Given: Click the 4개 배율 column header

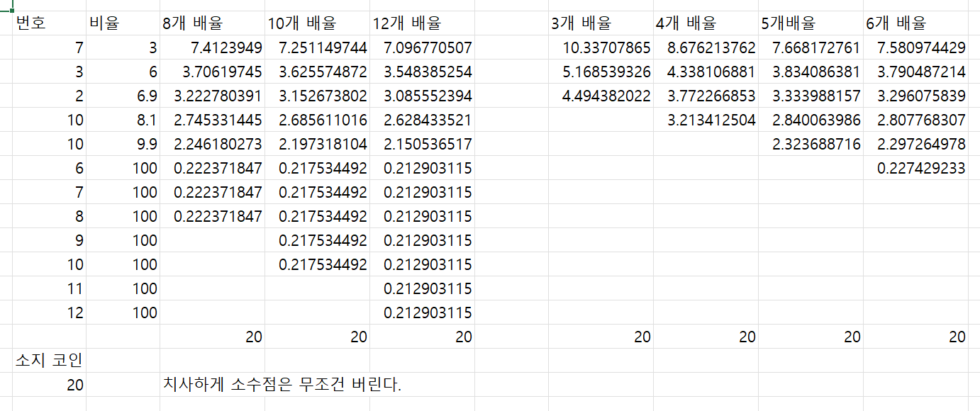Looking at the screenshot, I should (706, 23).
